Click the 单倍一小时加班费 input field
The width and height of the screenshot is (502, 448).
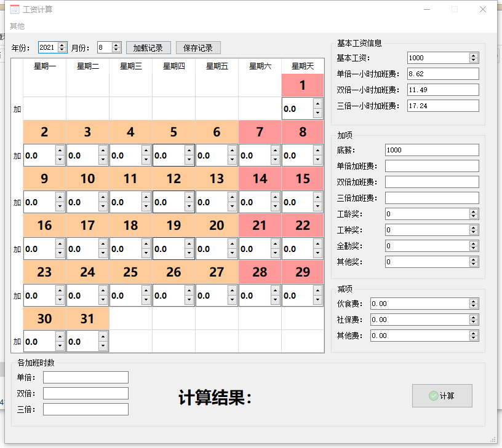pos(442,74)
